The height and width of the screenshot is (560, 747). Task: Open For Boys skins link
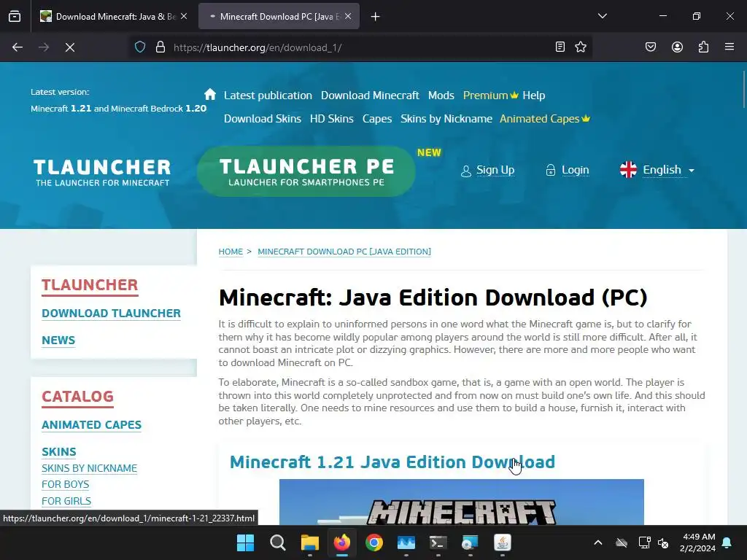[65, 485]
